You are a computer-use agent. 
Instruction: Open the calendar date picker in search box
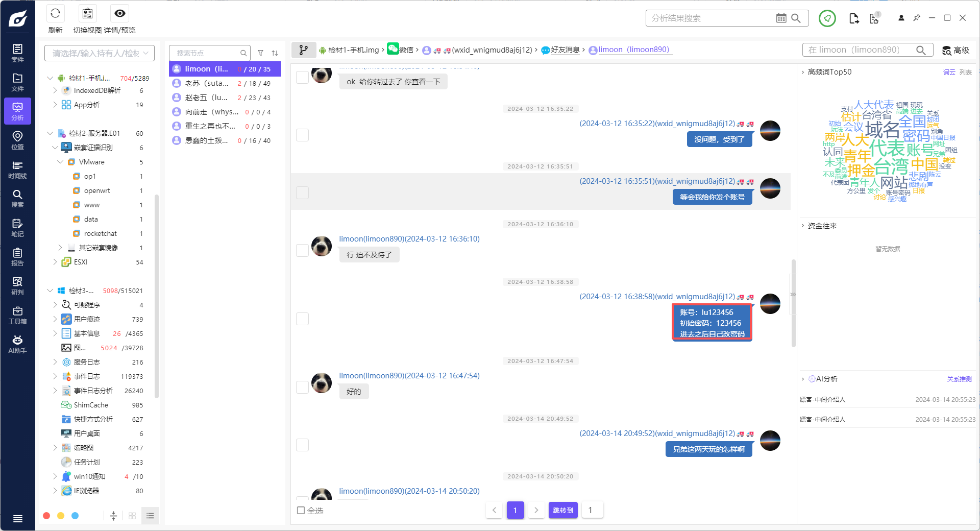click(781, 18)
